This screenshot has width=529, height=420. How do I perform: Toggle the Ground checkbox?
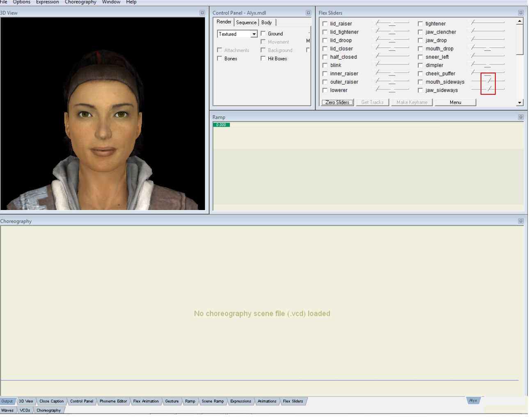click(263, 34)
